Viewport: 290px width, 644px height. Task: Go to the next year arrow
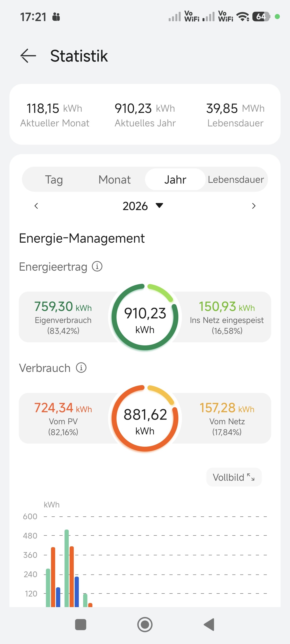[254, 206]
